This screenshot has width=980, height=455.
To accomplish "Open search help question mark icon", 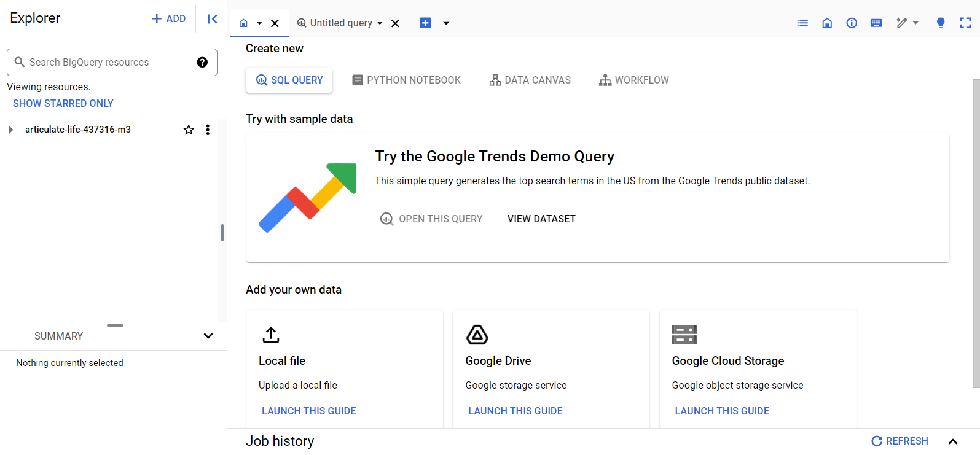I will click(x=202, y=62).
